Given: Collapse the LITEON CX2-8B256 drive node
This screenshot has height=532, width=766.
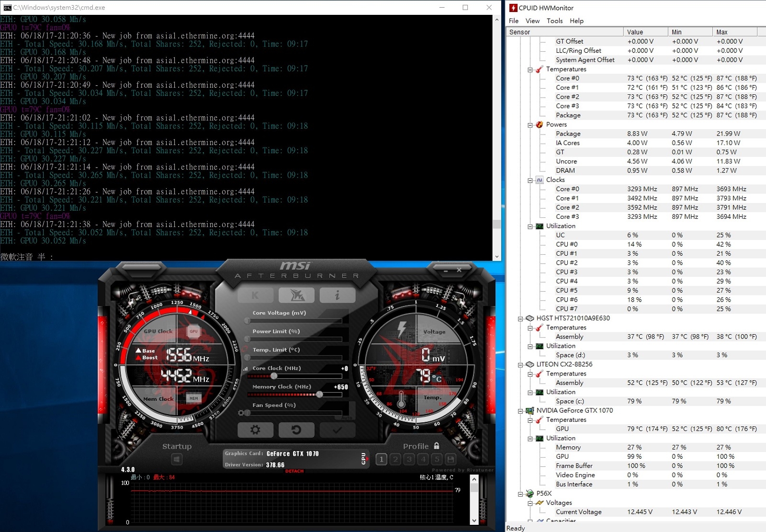Looking at the screenshot, I should tap(520, 365).
